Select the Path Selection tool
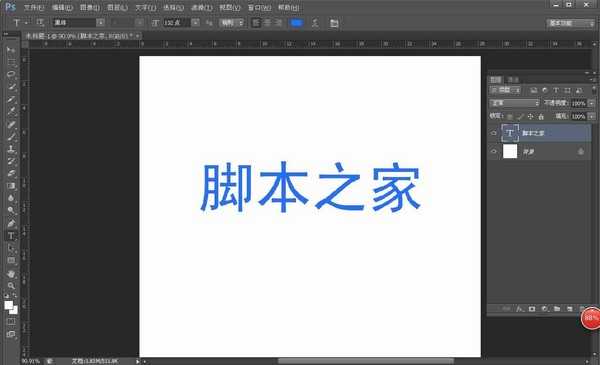The height and width of the screenshot is (365, 600). [x=11, y=248]
